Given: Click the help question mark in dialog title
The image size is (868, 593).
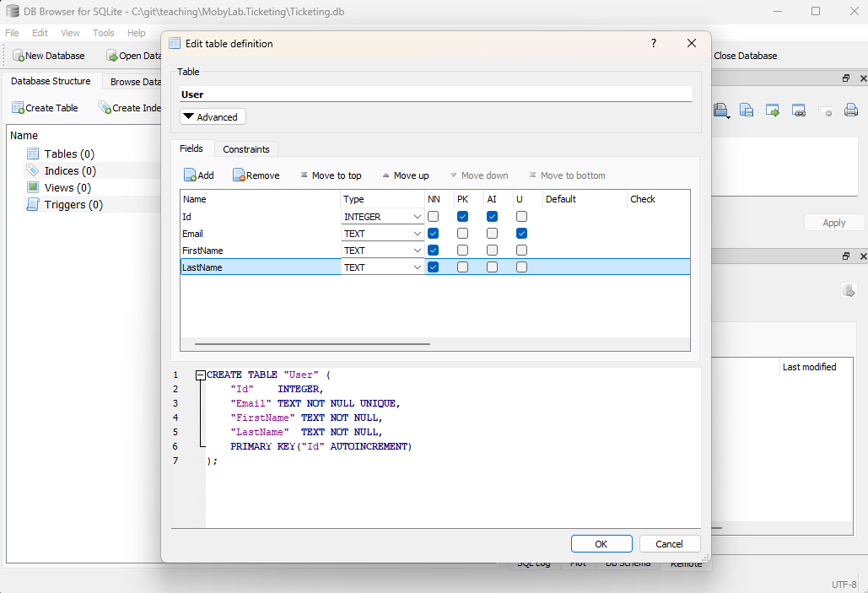Looking at the screenshot, I should pos(654,43).
